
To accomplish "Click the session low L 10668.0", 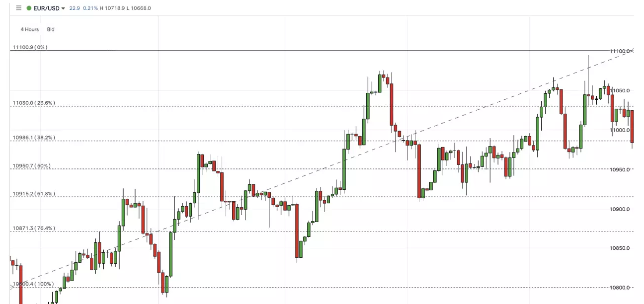I will point(138,8).
